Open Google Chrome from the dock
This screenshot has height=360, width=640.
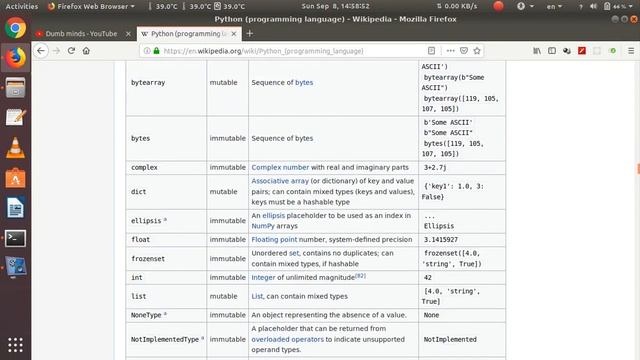(x=16, y=28)
